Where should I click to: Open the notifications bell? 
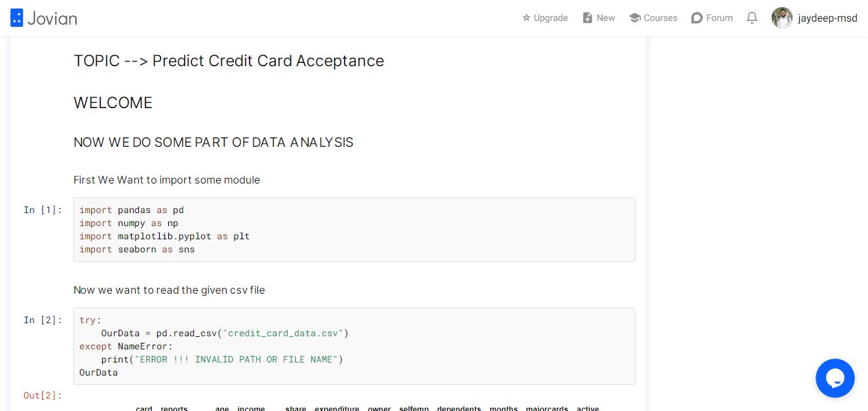point(752,18)
